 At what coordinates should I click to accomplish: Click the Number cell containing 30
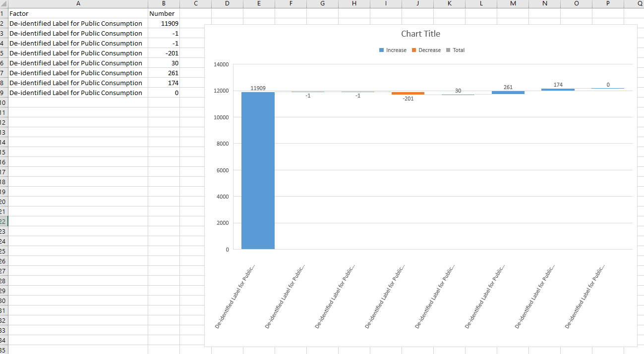164,63
